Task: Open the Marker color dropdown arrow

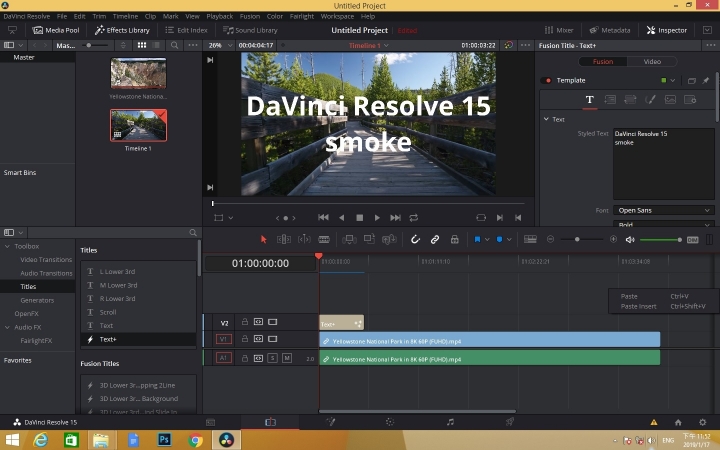Action: click(509, 239)
